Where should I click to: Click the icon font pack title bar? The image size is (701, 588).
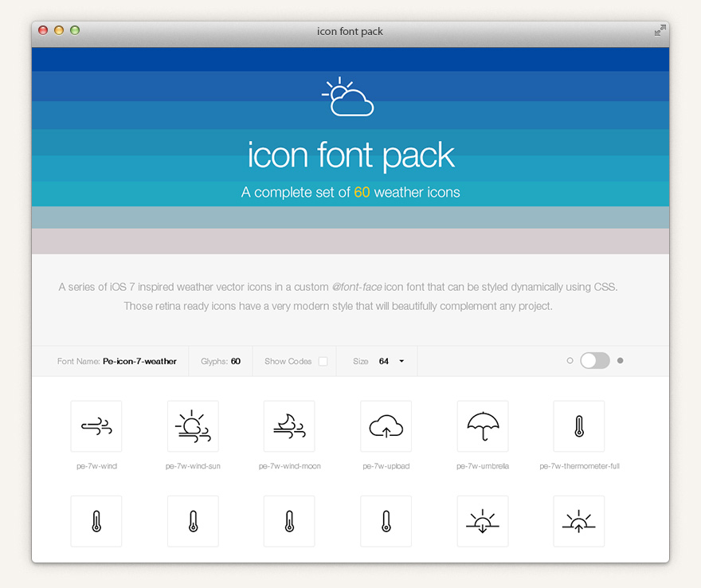point(350,31)
